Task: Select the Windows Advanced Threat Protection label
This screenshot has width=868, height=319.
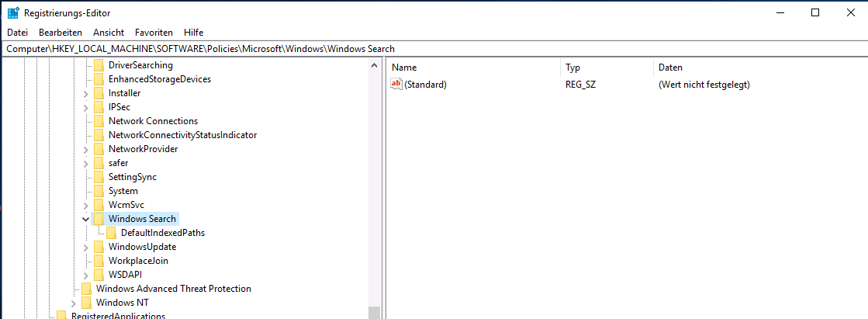Action: tap(173, 289)
